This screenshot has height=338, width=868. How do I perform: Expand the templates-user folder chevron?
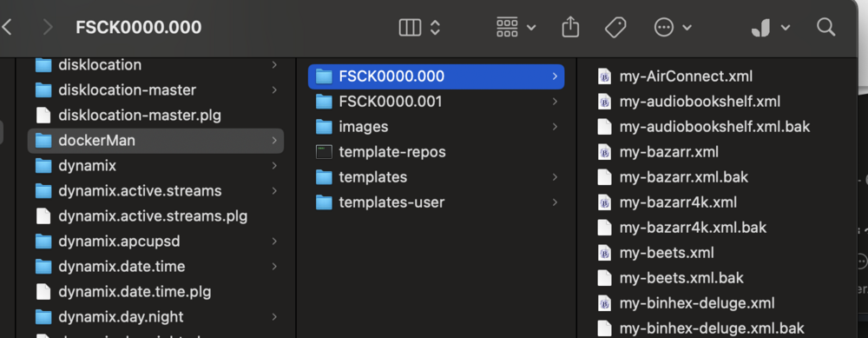coord(555,202)
